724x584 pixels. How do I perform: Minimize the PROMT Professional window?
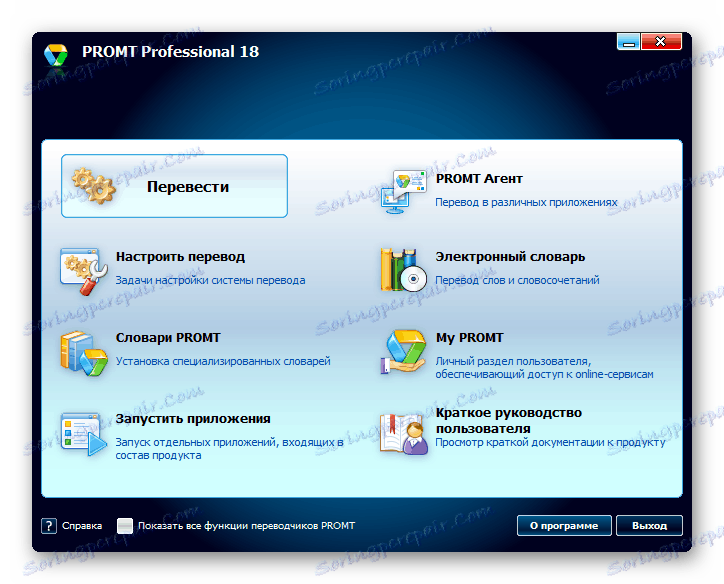[628, 42]
